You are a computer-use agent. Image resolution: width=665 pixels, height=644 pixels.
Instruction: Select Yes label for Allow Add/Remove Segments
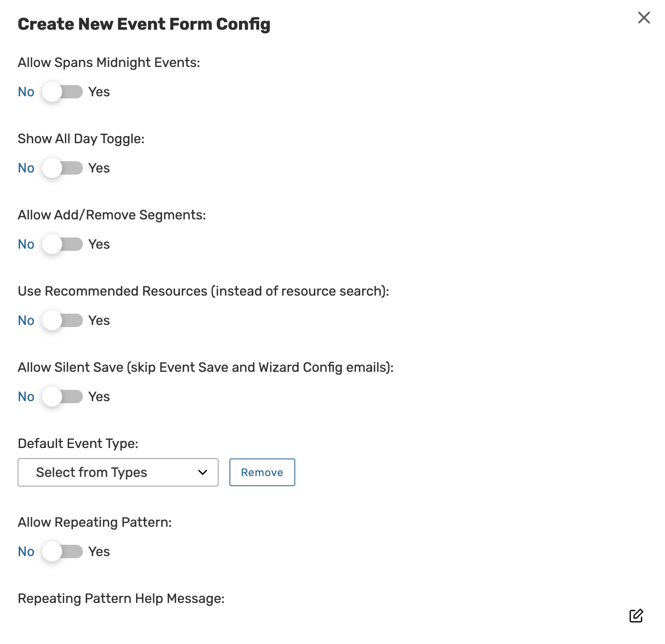click(x=99, y=244)
